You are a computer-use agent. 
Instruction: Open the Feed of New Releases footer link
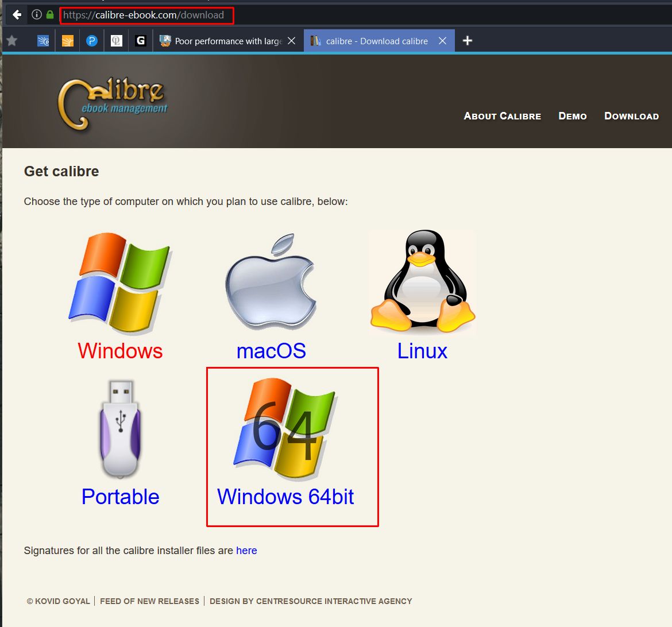(x=149, y=601)
